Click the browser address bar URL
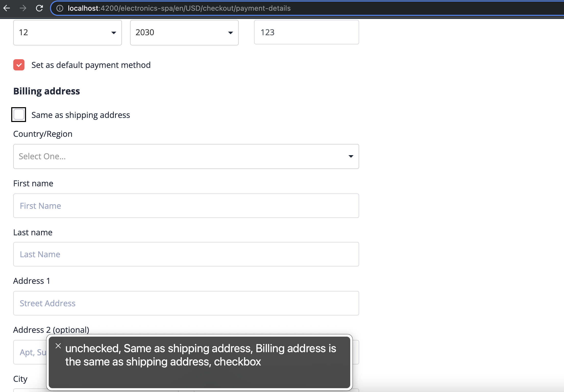 click(x=179, y=8)
